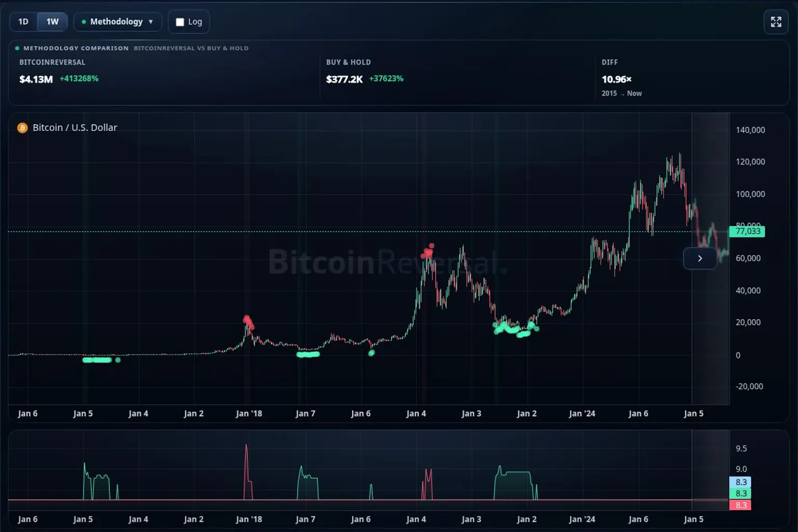This screenshot has width=798, height=532.
Task: Select the 1W timeframe
Action: click(52, 22)
